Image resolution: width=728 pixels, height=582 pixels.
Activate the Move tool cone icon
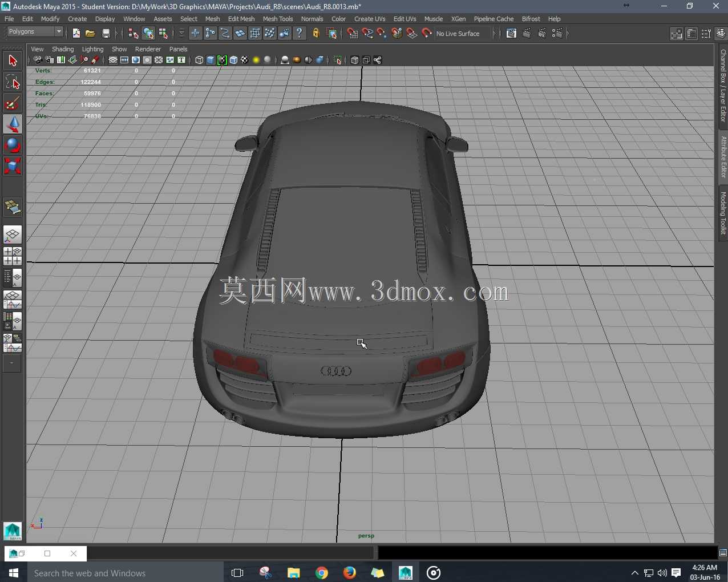(x=13, y=124)
